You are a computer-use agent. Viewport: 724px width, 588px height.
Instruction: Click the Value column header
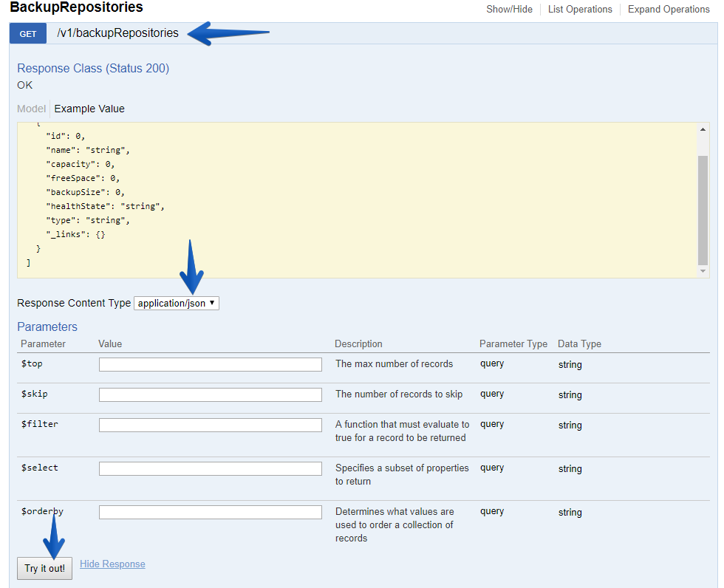pos(110,343)
